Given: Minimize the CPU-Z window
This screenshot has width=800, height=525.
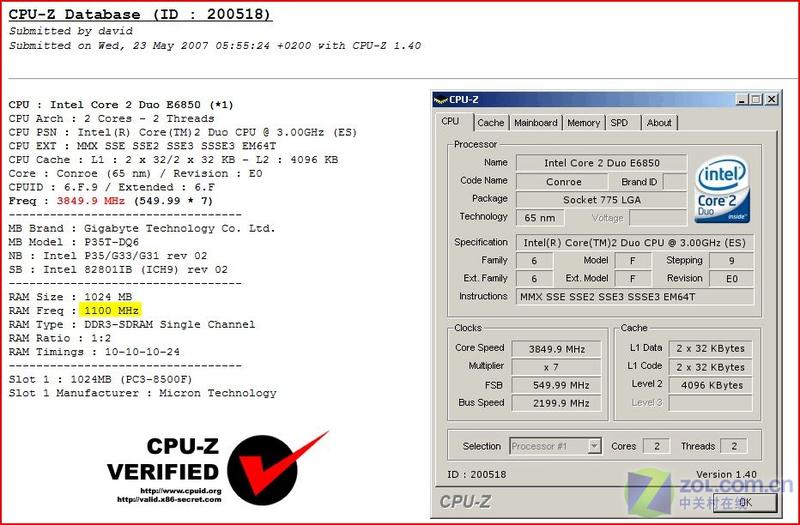Looking at the screenshot, I should 742,99.
